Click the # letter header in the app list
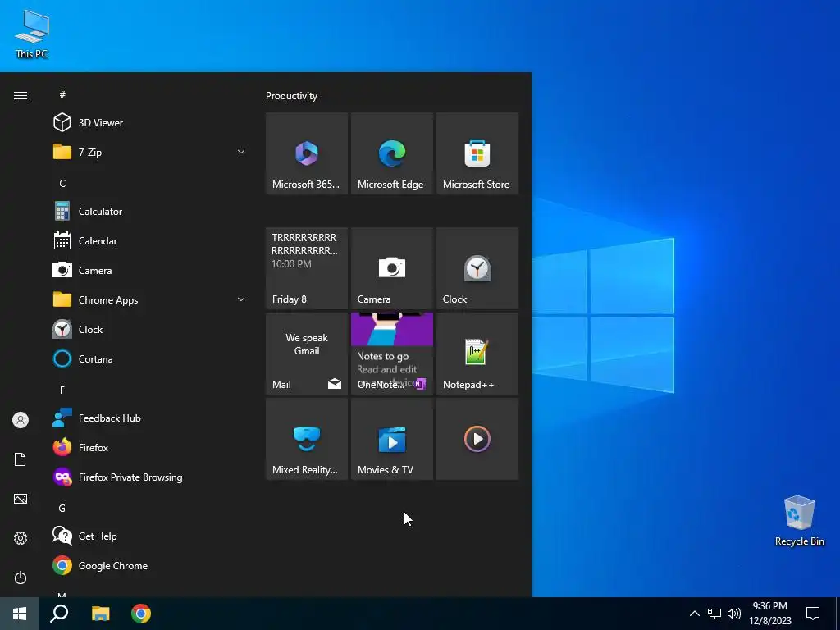This screenshot has width=840, height=630. (62, 94)
